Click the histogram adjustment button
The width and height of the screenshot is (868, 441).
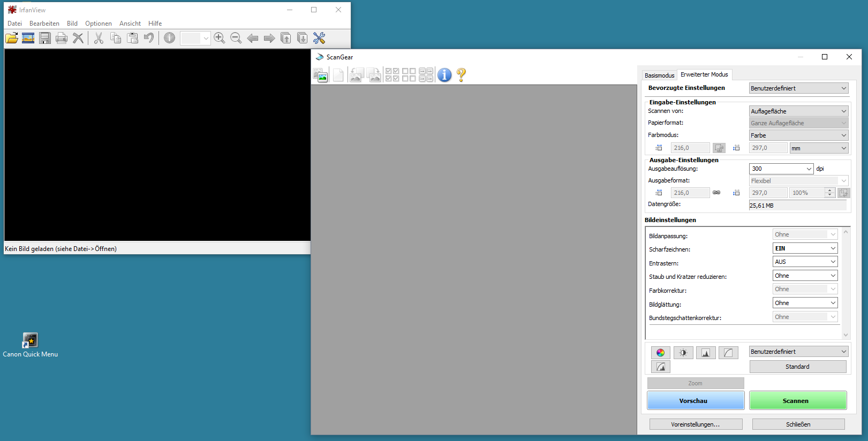pyautogui.click(x=706, y=353)
